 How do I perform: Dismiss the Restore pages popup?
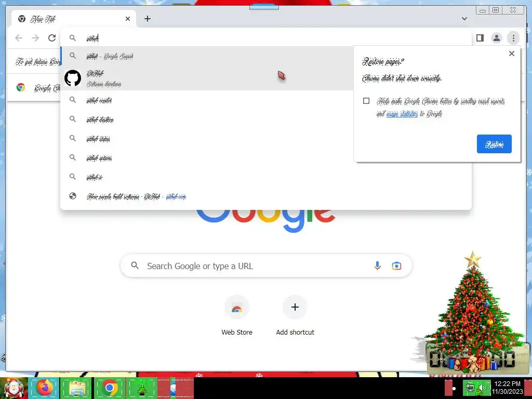click(x=512, y=54)
